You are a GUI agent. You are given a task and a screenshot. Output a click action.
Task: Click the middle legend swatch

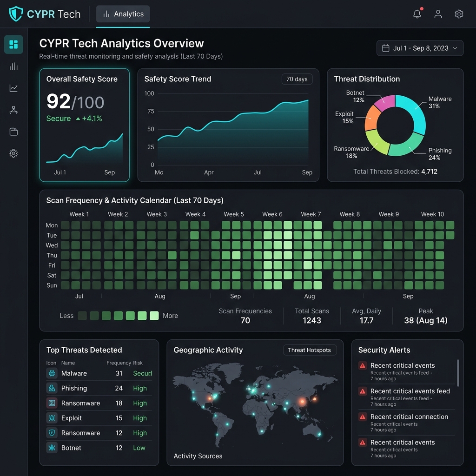point(119,316)
